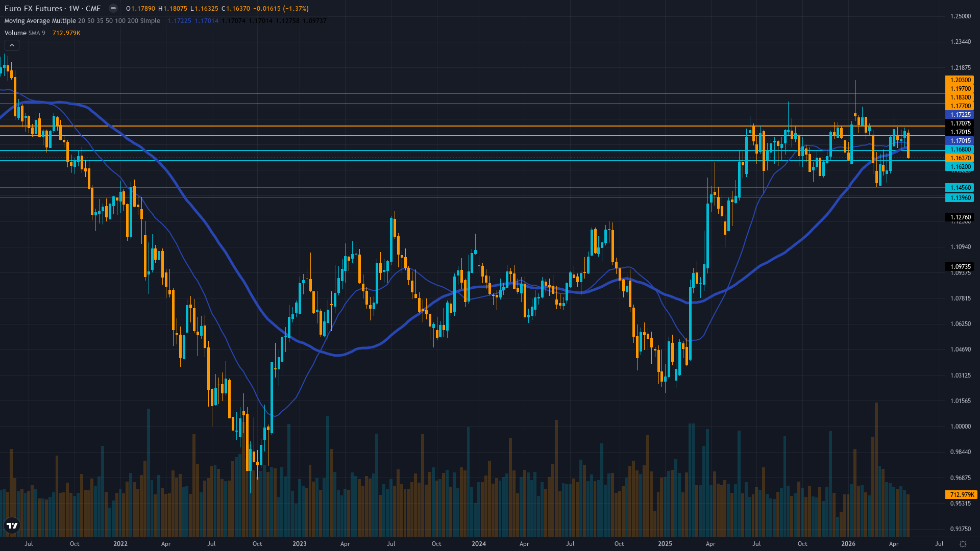980x551 pixels.
Task: Click the 1.18300 orange price label
Action: click(x=960, y=97)
